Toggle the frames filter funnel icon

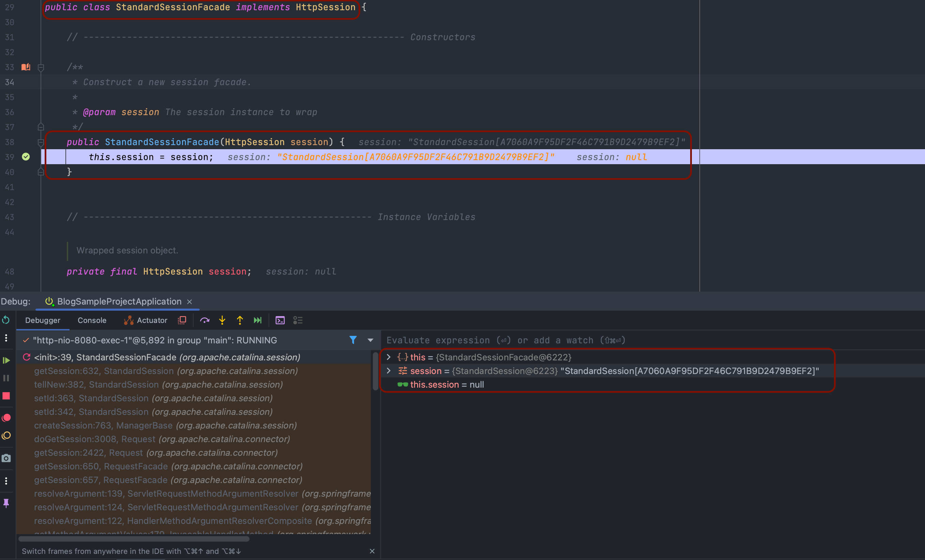click(x=353, y=340)
